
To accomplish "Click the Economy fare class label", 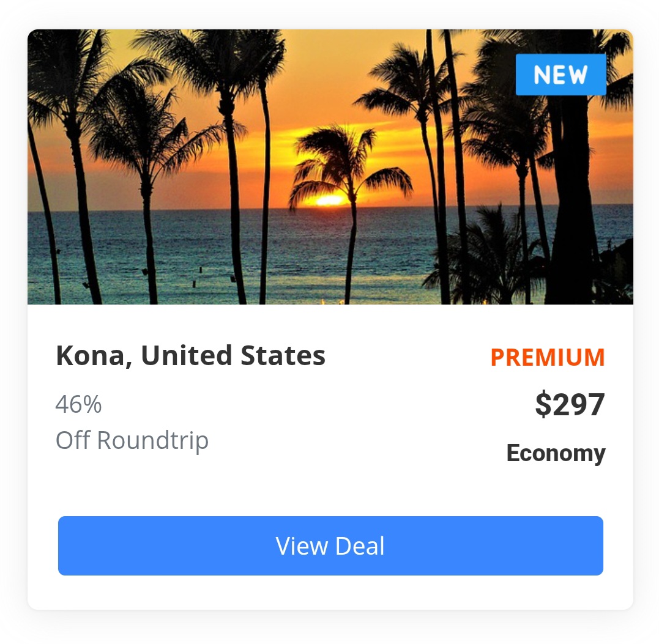I will point(556,454).
